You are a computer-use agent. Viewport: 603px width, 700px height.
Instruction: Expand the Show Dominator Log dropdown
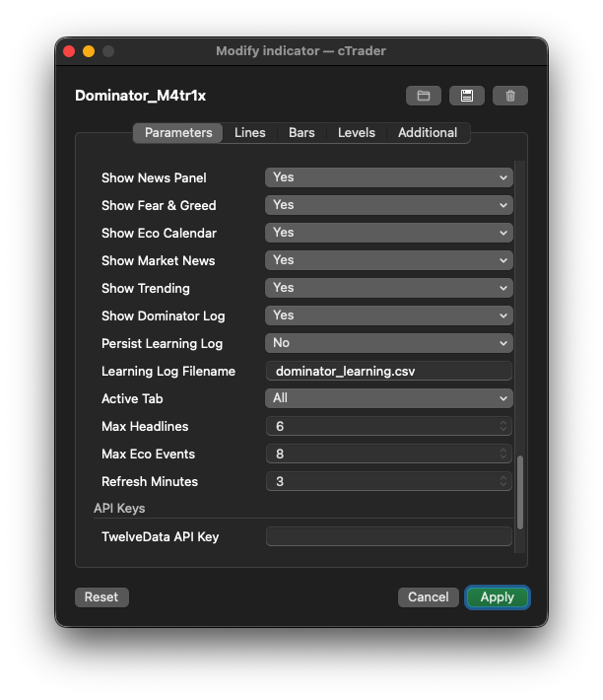point(389,315)
